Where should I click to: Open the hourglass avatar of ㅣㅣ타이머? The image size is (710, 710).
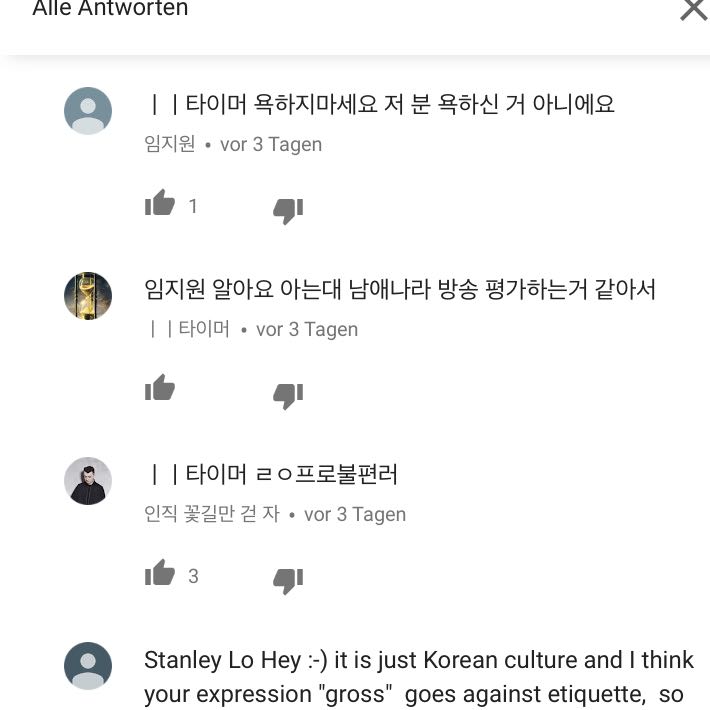tap(88, 296)
